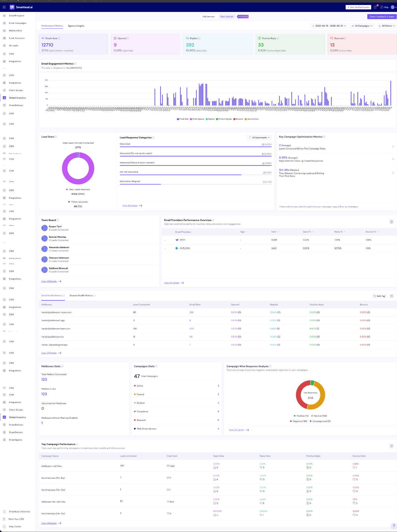Click Share Feedback & Ideas button

click(x=382, y=17)
